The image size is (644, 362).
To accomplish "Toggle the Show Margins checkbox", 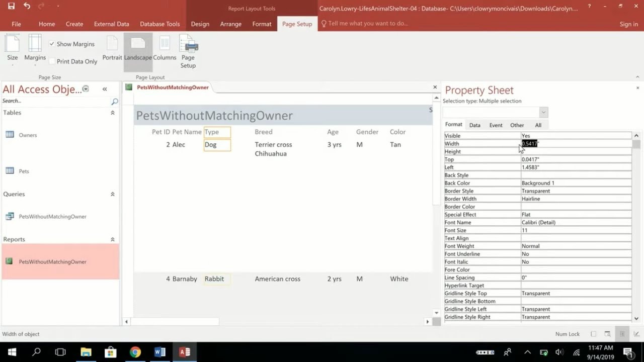I will pos(52,44).
